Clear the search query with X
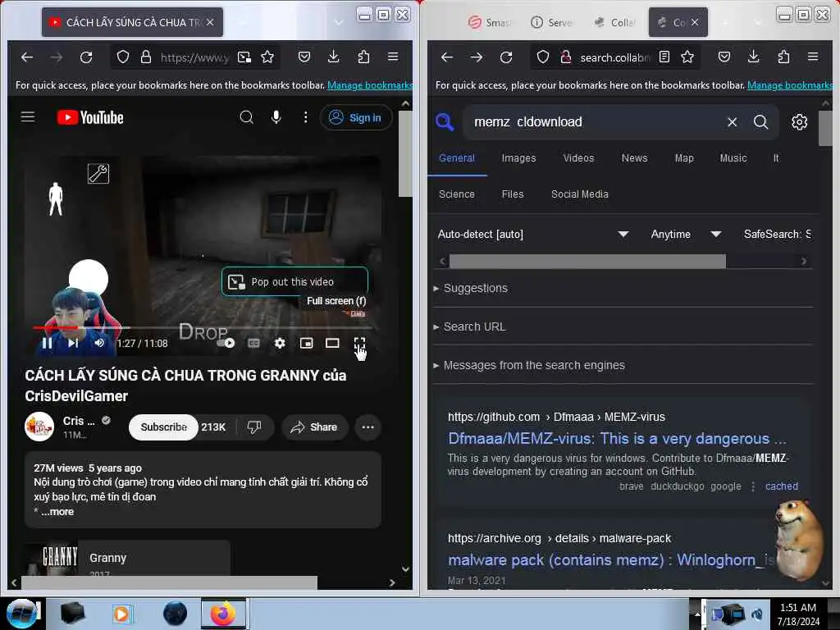The width and height of the screenshot is (840, 630). 732,122
